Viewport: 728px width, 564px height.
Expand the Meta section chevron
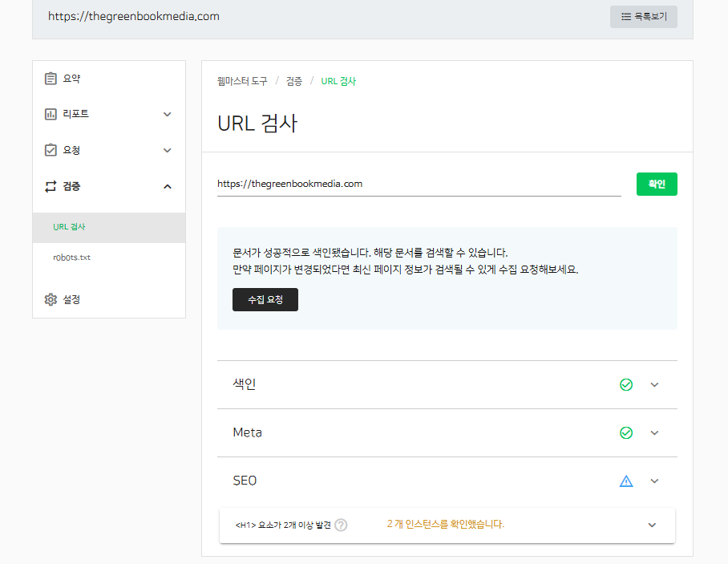654,433
